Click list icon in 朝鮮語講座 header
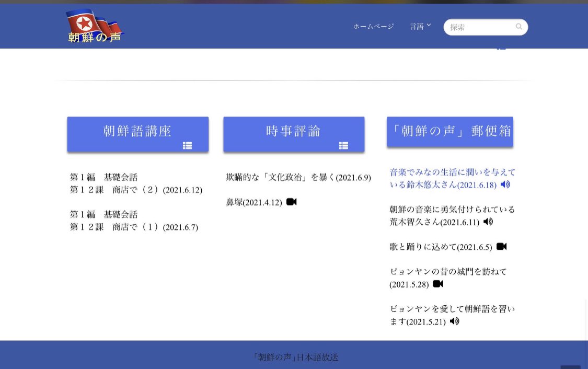 (187, 145)
